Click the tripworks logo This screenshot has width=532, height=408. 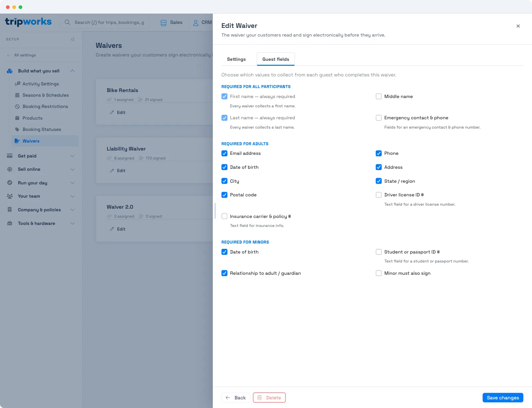28,22
